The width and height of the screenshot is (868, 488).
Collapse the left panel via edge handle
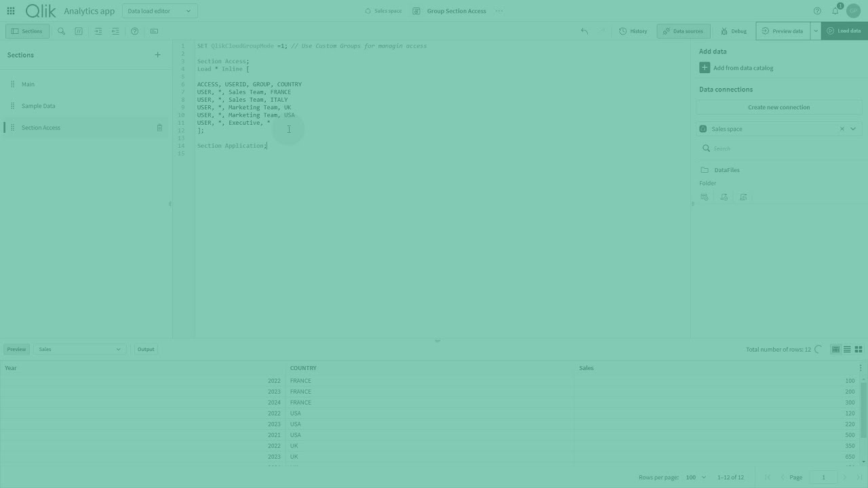(170, 203)
